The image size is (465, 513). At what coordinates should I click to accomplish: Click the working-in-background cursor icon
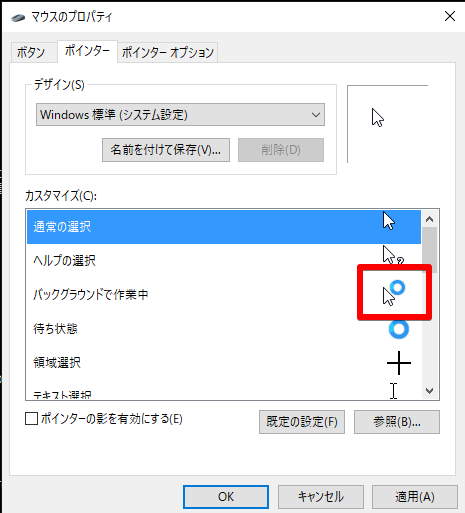click(x=394, y=293)
